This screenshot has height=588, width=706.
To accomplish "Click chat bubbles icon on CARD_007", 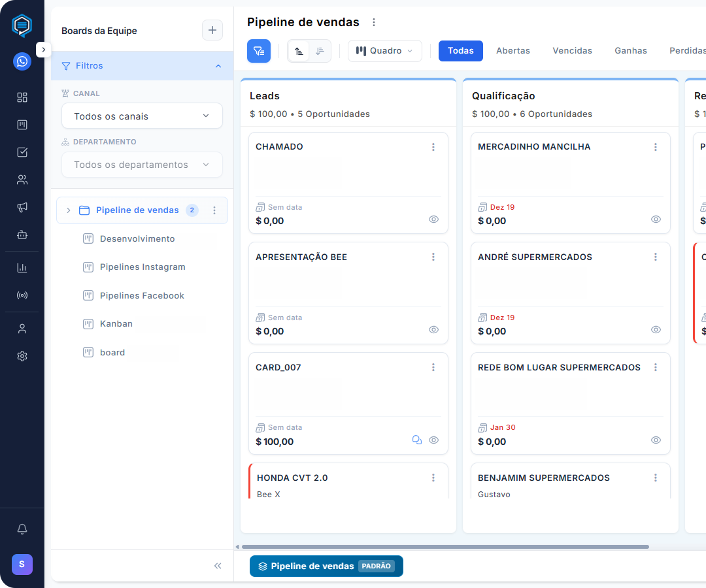I will coord(416,440).
